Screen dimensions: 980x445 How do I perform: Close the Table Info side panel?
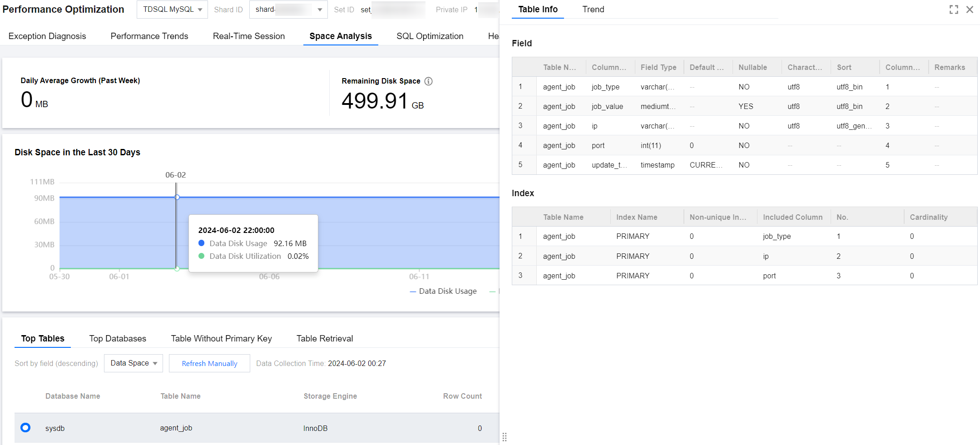pos(970,10)
